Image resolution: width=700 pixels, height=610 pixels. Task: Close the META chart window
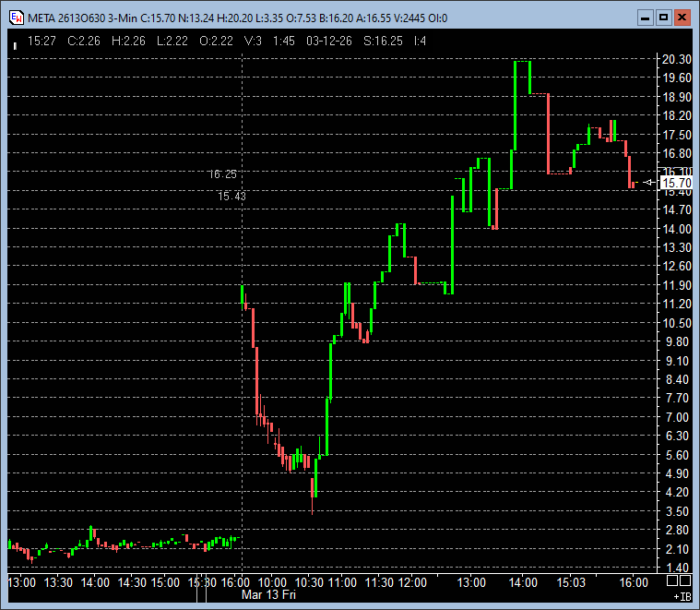[x=682, y=18]
